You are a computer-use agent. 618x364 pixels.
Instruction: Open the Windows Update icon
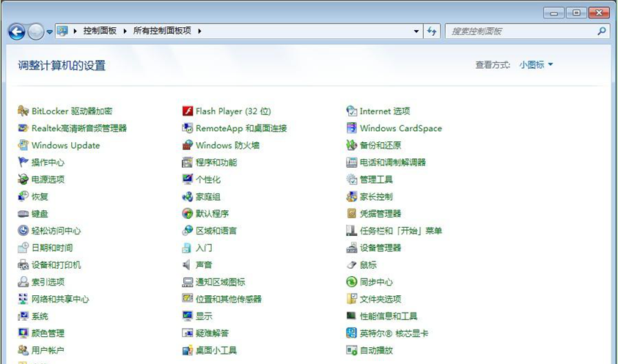23,145
